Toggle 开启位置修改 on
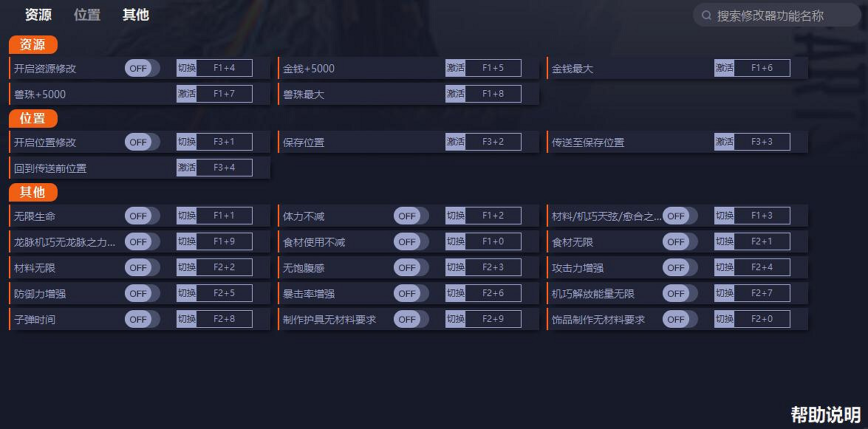Screen dimensions: 868x429 140,141
